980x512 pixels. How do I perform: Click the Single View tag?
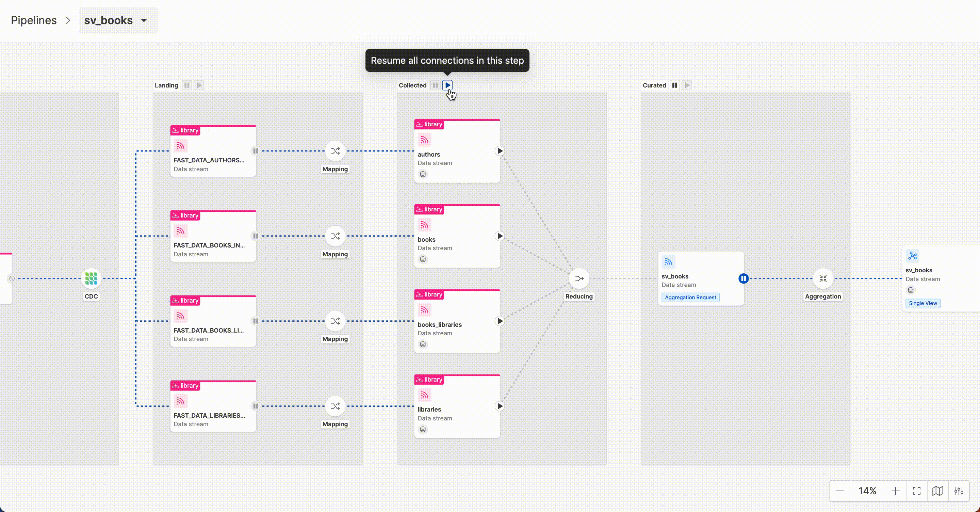pos(922,303)
